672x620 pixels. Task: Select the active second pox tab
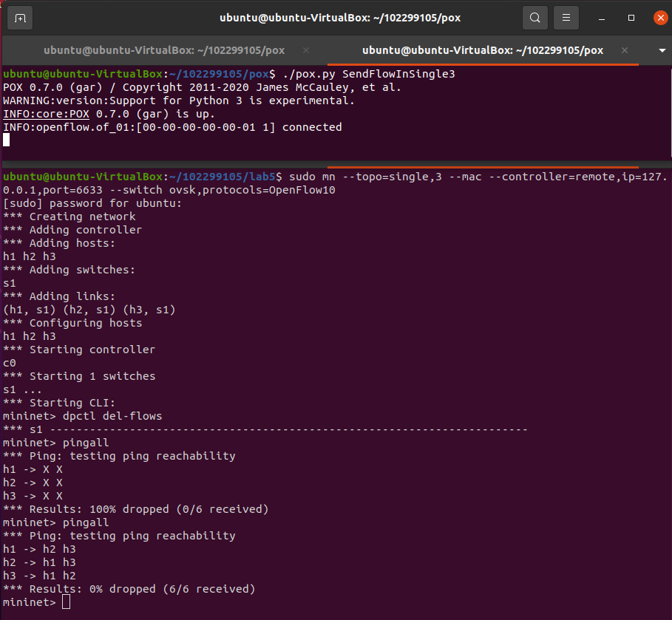click(x=483, y=50)
